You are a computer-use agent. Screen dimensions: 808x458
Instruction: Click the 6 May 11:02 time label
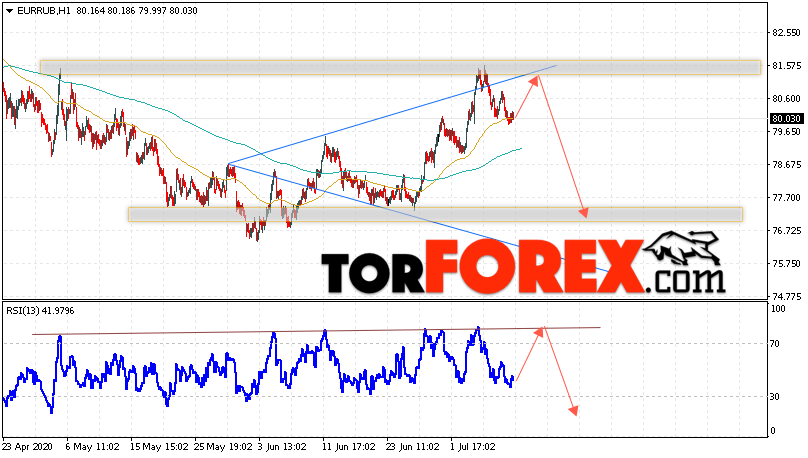click(92, 447)
